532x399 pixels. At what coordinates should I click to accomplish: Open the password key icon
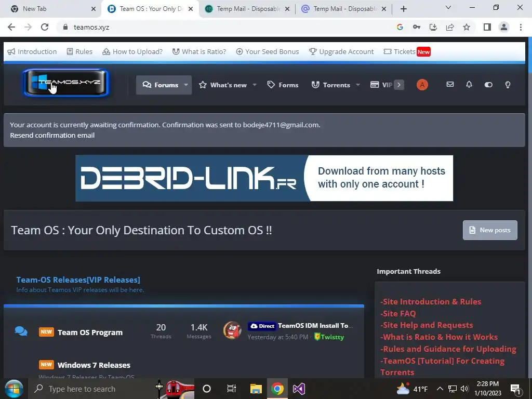point(416,27)
